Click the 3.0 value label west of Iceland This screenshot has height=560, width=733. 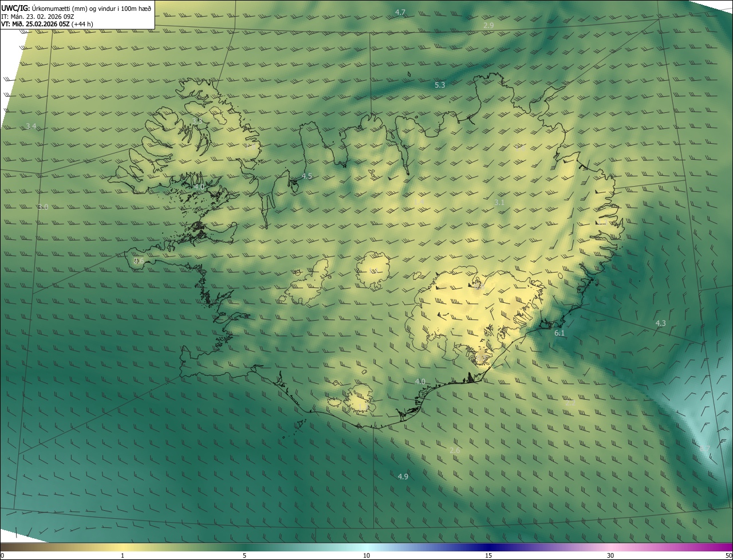(43, 207)
